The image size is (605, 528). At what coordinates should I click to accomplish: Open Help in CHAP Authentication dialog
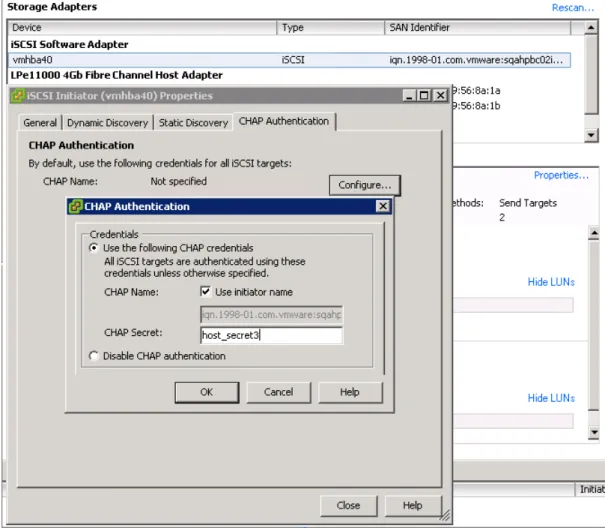coord(350,393)
